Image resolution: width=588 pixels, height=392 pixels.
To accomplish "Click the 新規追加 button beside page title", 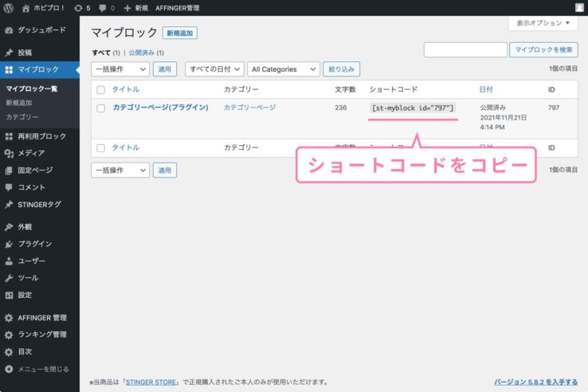I will tap(180, 33).
